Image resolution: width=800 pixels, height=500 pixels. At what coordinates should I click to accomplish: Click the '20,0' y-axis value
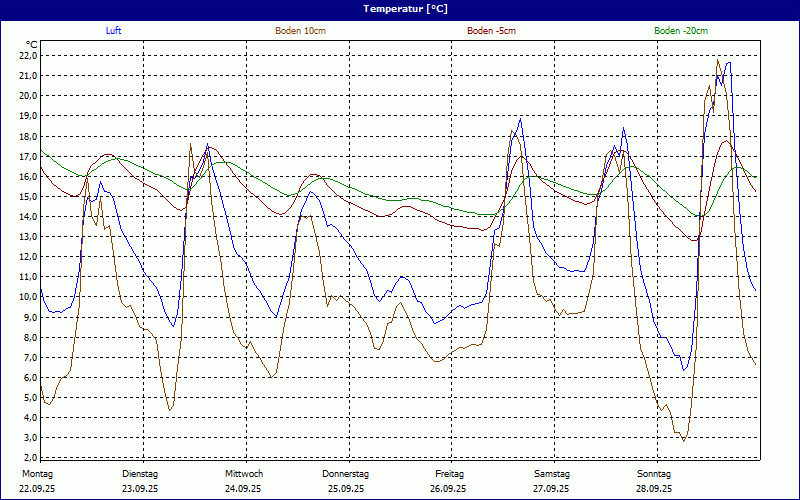tap(29, 96)
